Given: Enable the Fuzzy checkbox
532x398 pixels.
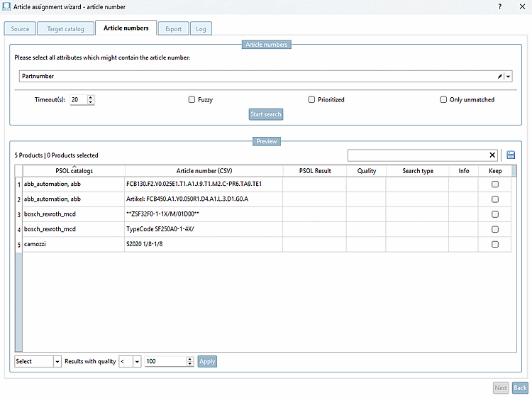Looking at the screenshot, I should click(x=192, y=99).
